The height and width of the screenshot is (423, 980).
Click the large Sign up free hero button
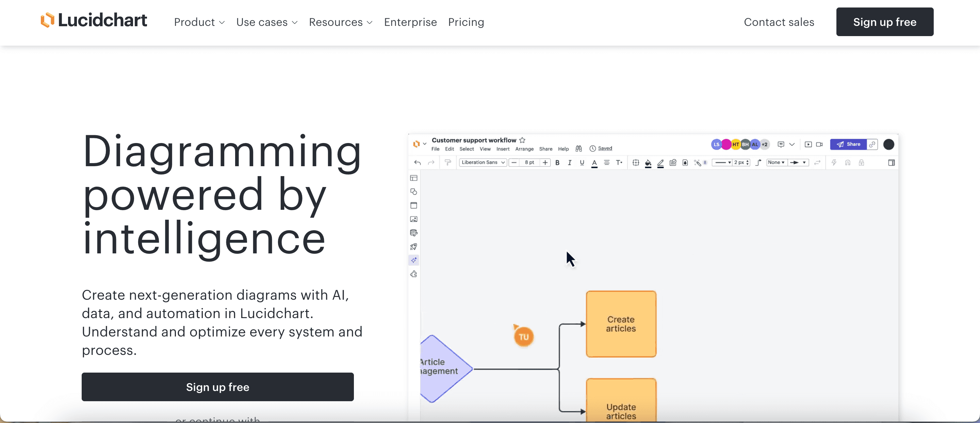pos(218,387)
